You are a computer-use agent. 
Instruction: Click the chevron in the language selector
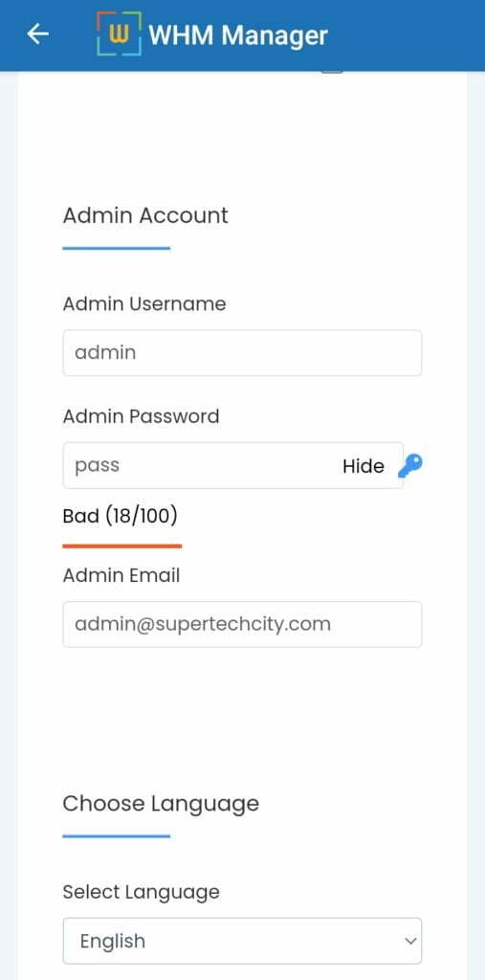(x=410, y=941)
